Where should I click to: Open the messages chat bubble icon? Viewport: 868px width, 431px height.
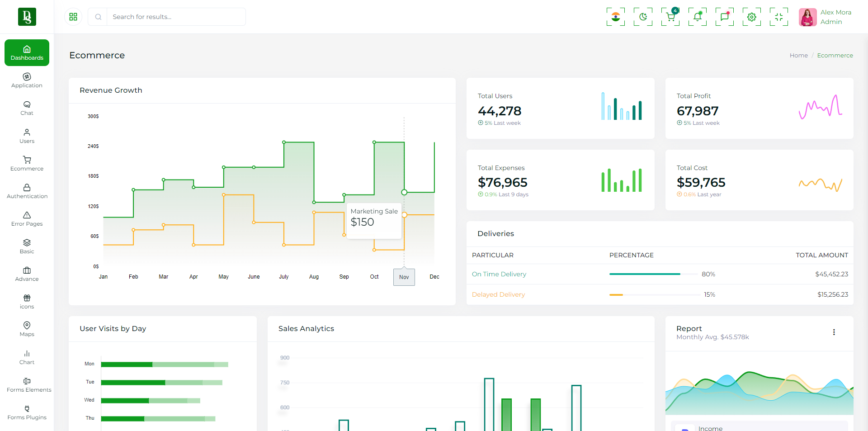point(725,17)
